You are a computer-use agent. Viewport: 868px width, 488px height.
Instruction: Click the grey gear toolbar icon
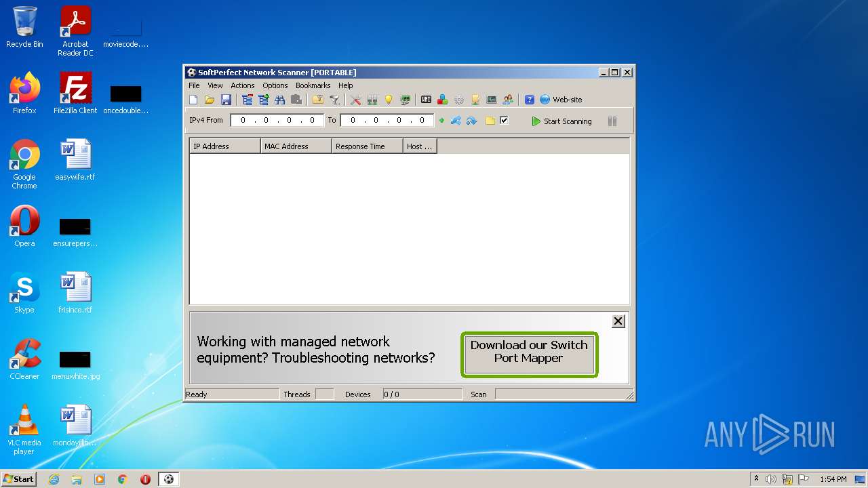click(x=459, y=100)
